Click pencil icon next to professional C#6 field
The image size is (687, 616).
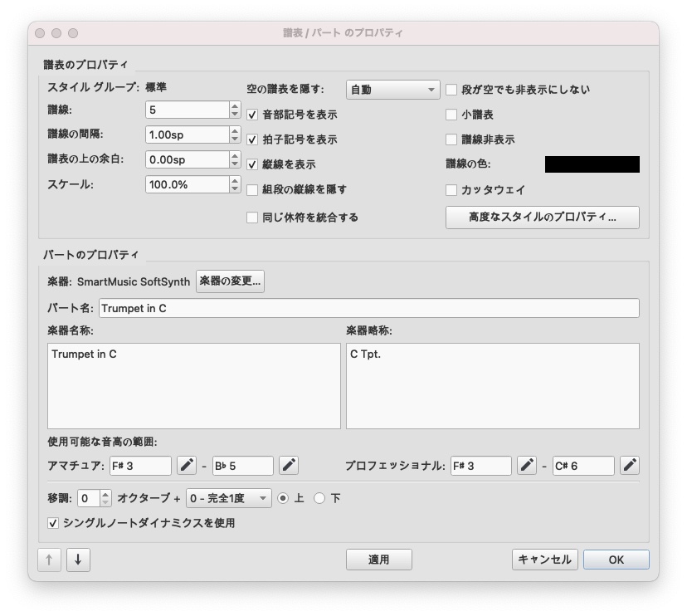630,466
